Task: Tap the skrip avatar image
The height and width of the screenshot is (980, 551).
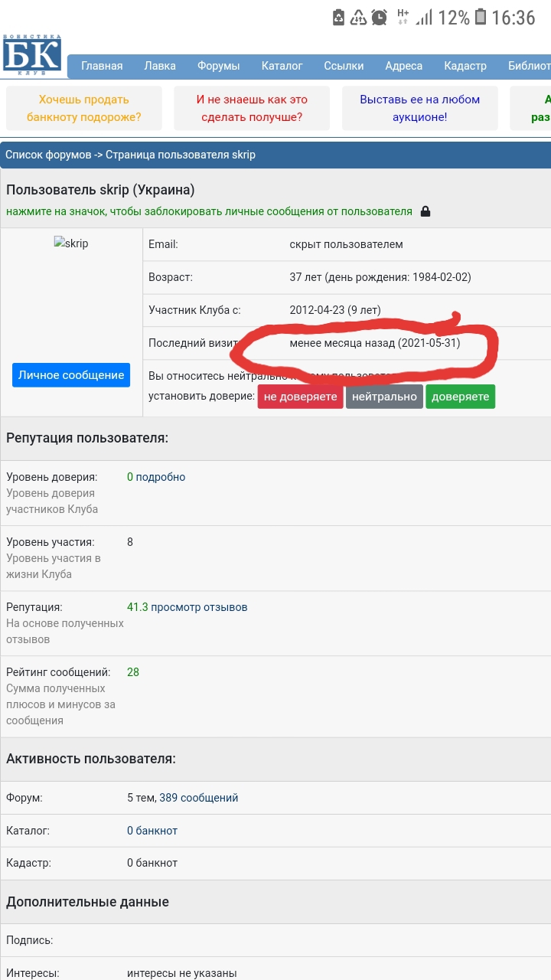Action: 71,243
